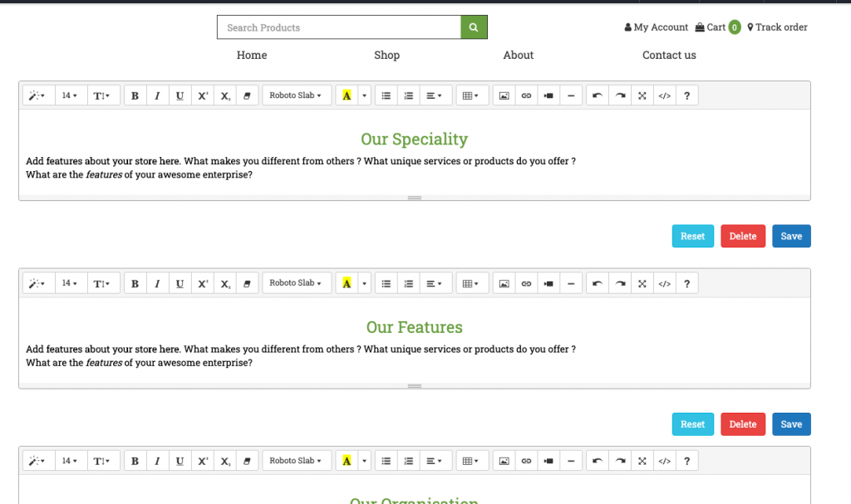The width and height of the screenshot is (851, 504).
Task: Open Contact us page from navigation
Action: 669,55
